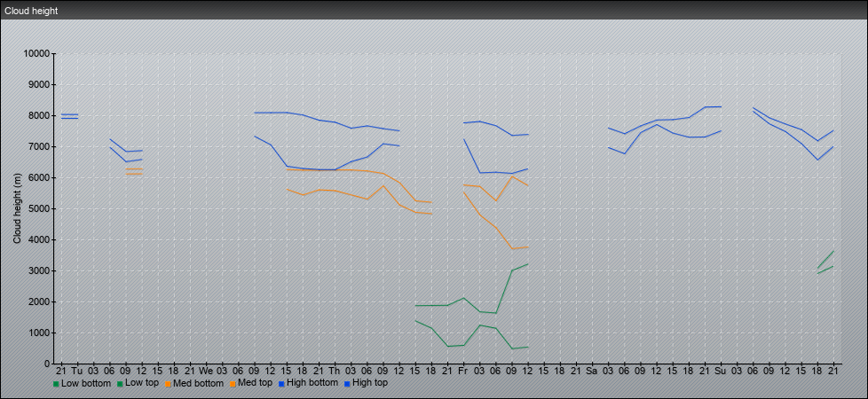Hide the High bottom series via legend text
This screenshot has height=399, width=868.
click(312, 383)
